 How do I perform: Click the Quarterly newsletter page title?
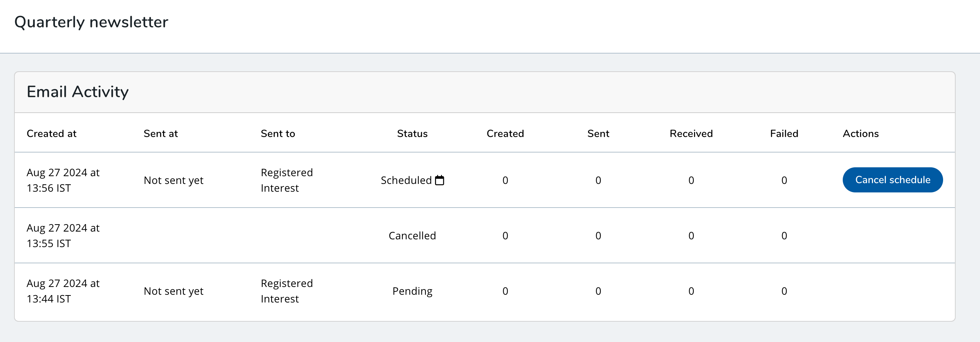tap(91, 22)
